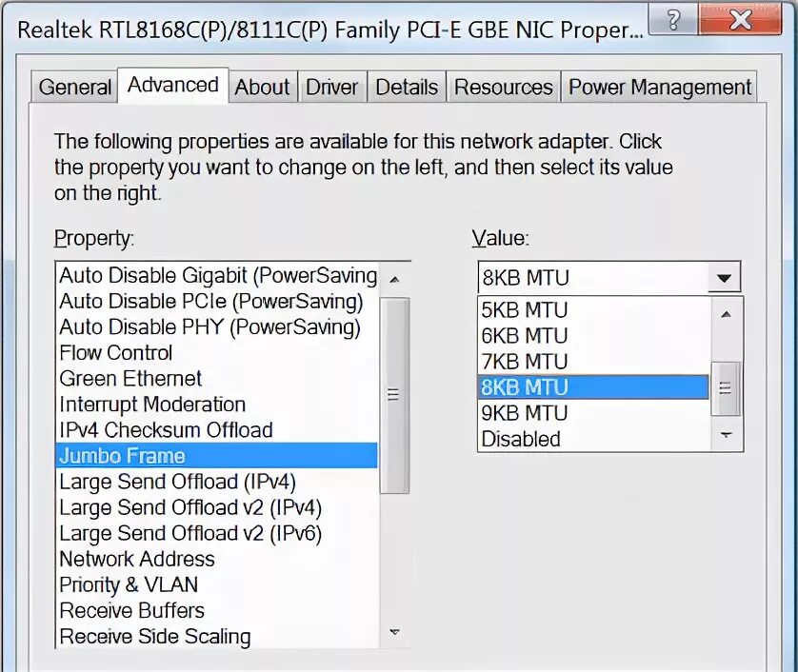
Task: Open the About tab
Action: coord(263,87)
